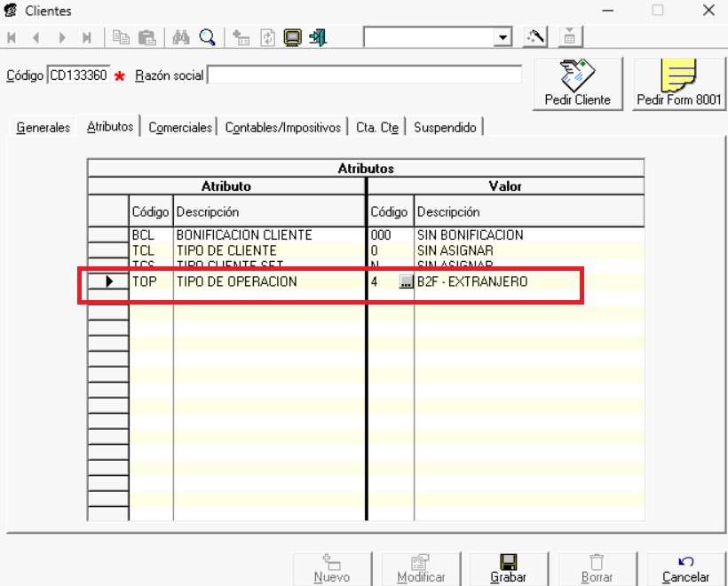Save with the Grabar button
This screenshot has height=586, width=728.
pyautogui.click(x=508, y=568)
